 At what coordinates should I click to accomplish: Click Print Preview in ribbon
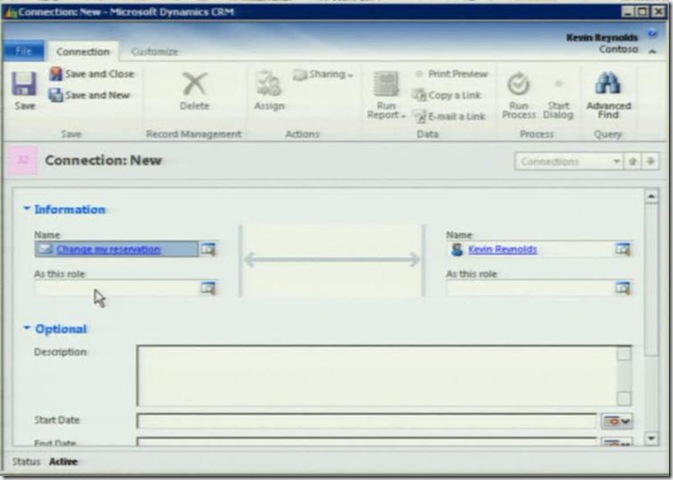tap(450, 74)
